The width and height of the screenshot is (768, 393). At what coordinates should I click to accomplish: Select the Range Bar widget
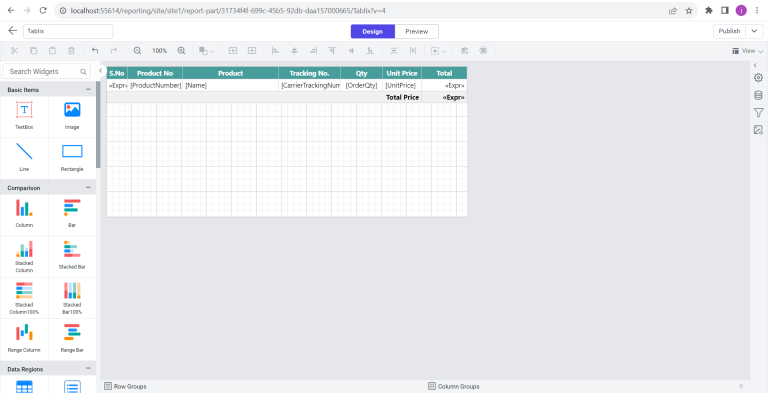point(72,339)
